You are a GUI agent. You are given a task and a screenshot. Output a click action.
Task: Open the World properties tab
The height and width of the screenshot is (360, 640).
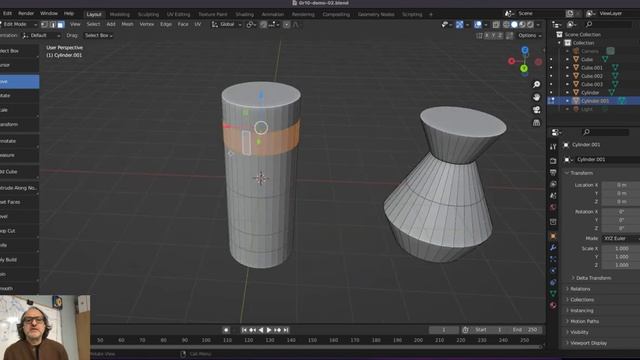coord(553,207)
